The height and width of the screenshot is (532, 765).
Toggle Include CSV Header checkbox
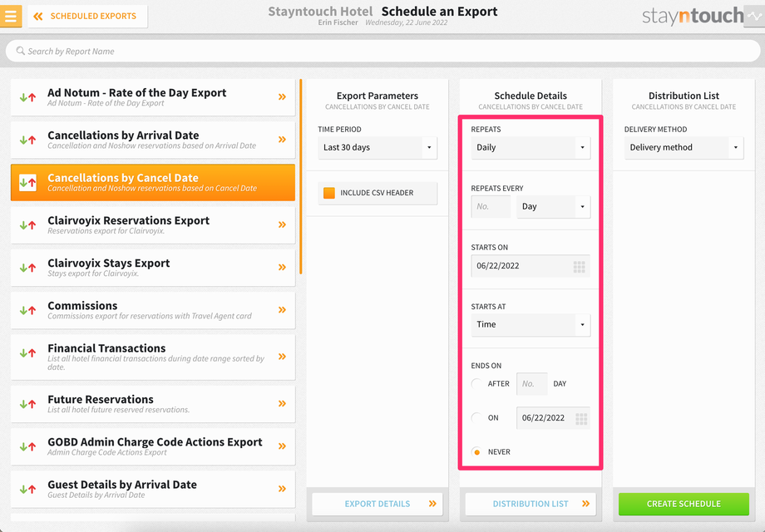(329, 193)
